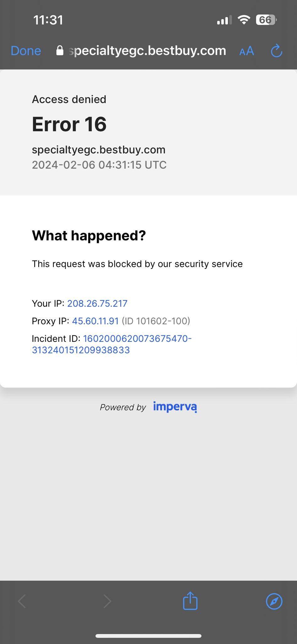Click the Proxy IP 45.60.11.91 link

(95, 321)
